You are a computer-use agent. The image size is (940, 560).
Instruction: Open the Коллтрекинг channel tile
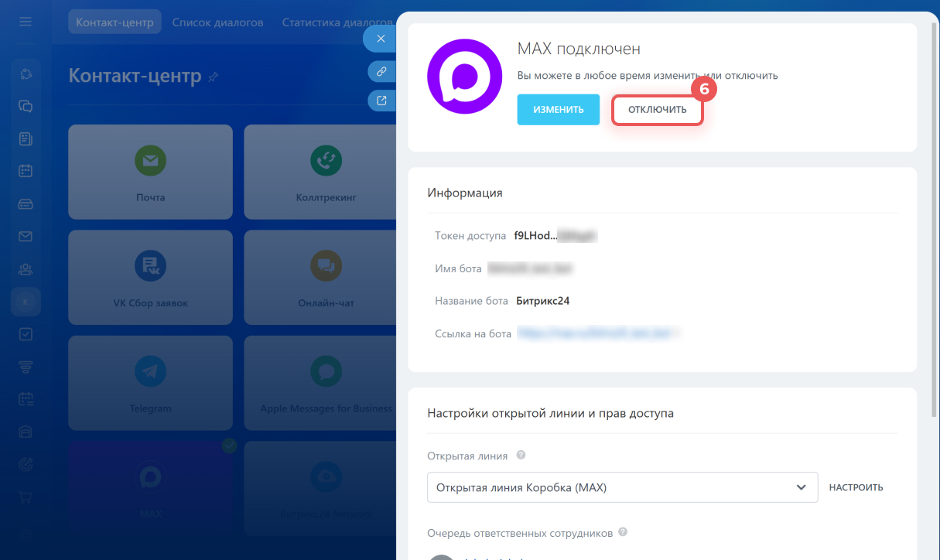[x=326, y=172]
